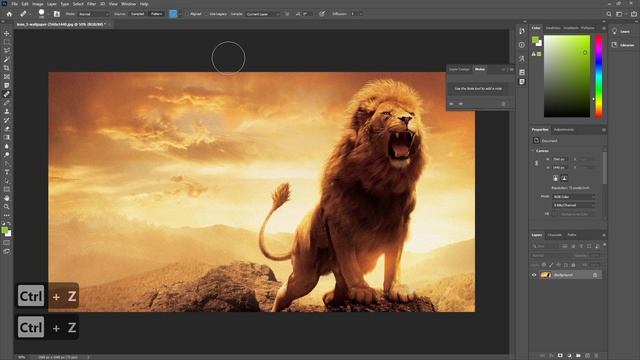Select the Crop tool
Viewport: 640px width, 360px height.
(7, 68)
